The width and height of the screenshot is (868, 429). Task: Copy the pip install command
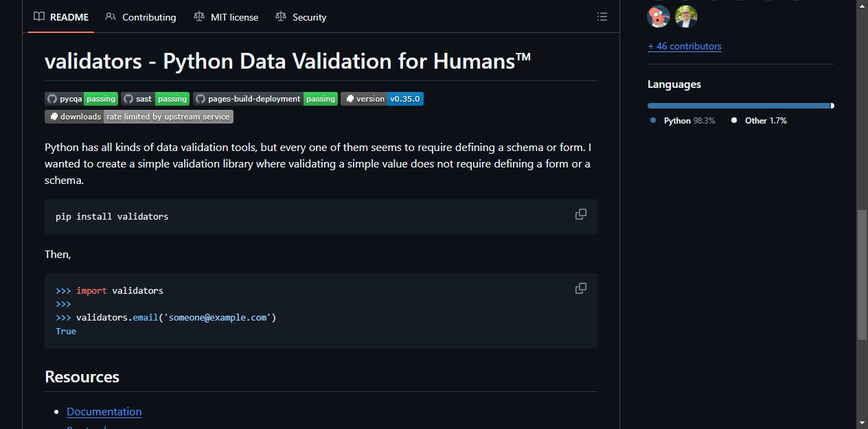[x=581, y=214]
